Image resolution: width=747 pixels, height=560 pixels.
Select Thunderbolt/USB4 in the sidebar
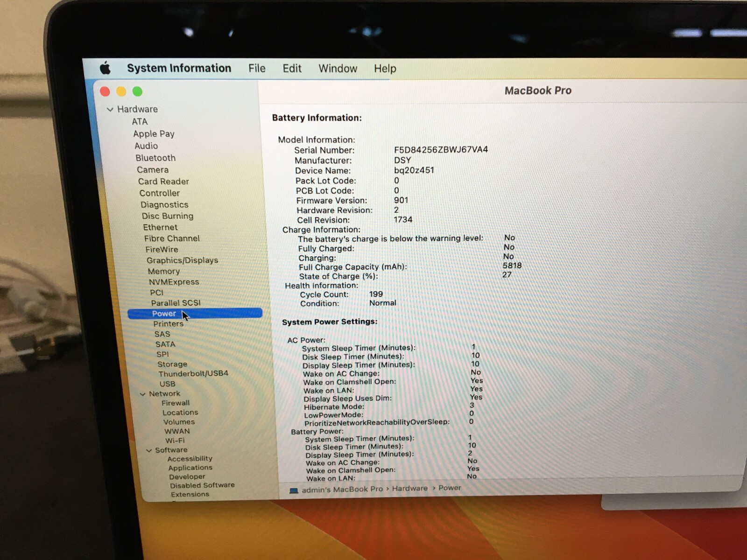pyautogui.click(x=193, y=374)
